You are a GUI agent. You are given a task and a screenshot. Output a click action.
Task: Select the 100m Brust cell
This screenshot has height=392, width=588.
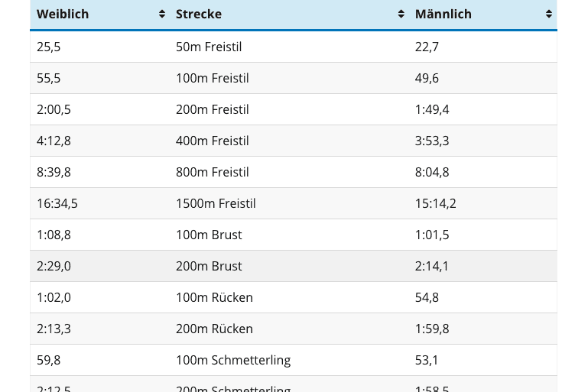[x=209, y=235]
